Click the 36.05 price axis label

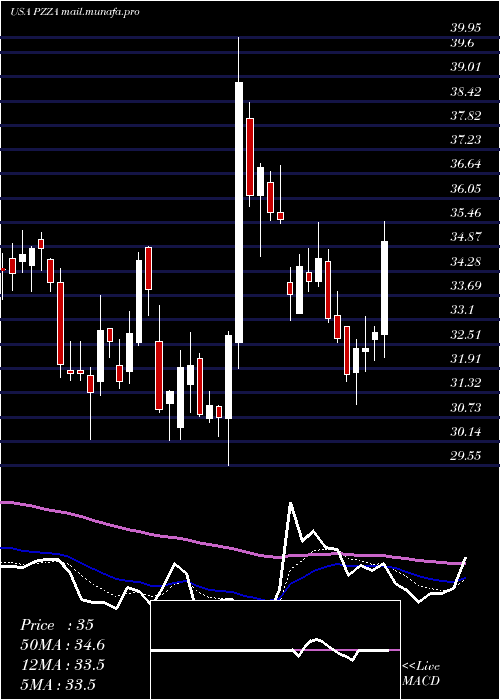coord(466,188)
